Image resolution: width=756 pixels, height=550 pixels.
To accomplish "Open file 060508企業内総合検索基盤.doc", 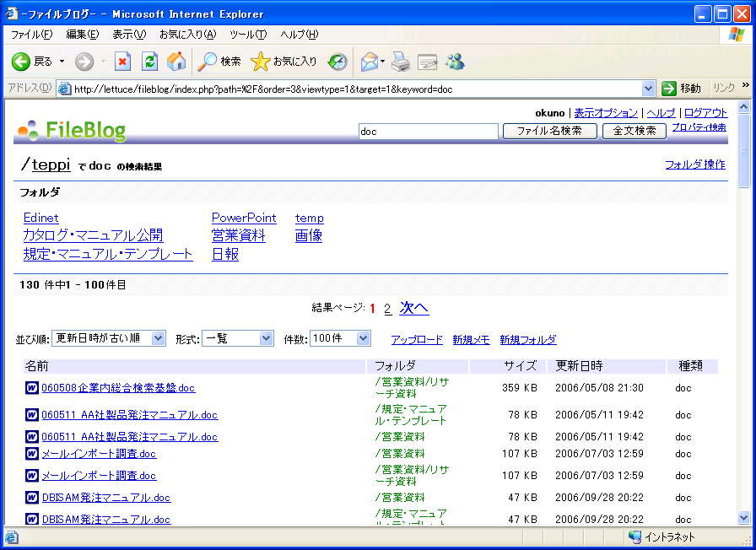I will point(118,388).
